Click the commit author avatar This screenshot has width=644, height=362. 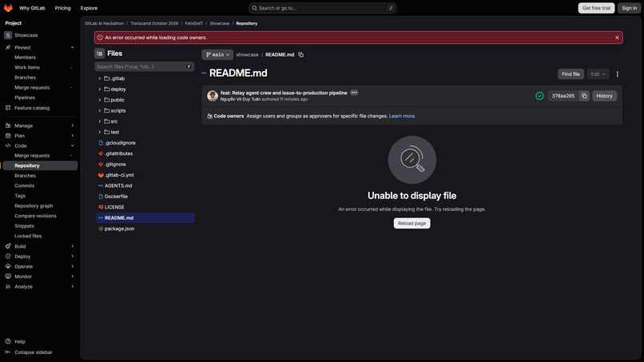[213, 96]
